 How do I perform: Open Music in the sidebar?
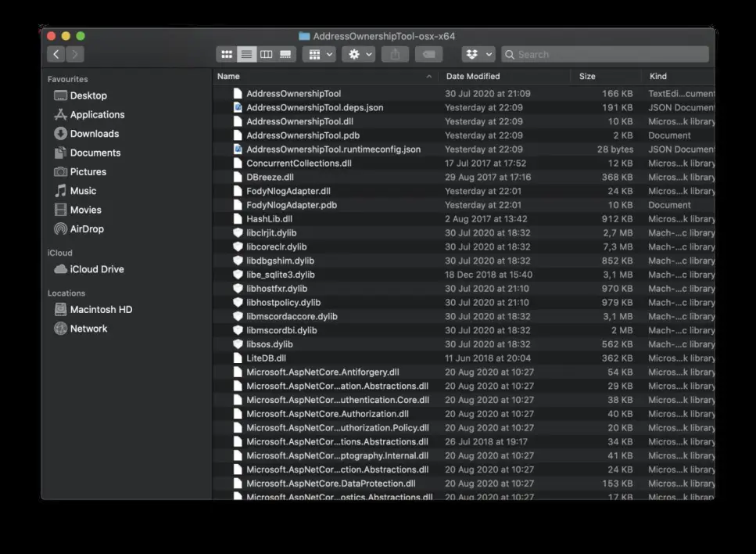point(75,191)
